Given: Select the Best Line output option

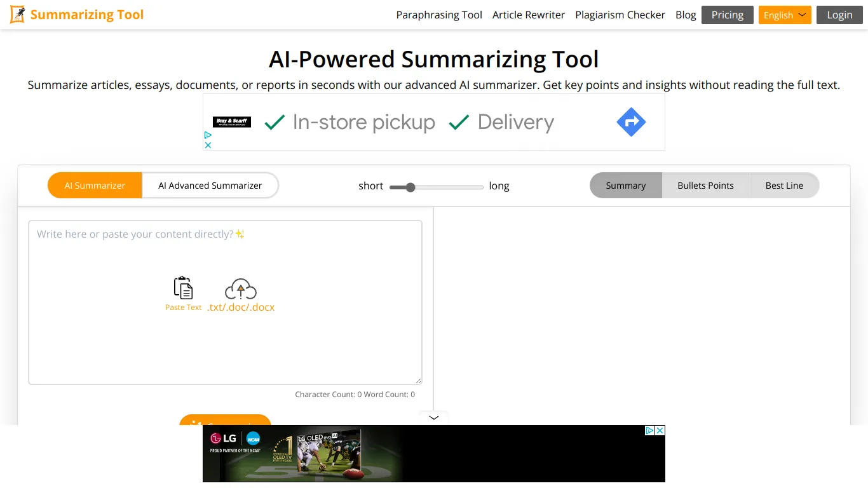Looking at the screenshot, I should coord(783,185).
